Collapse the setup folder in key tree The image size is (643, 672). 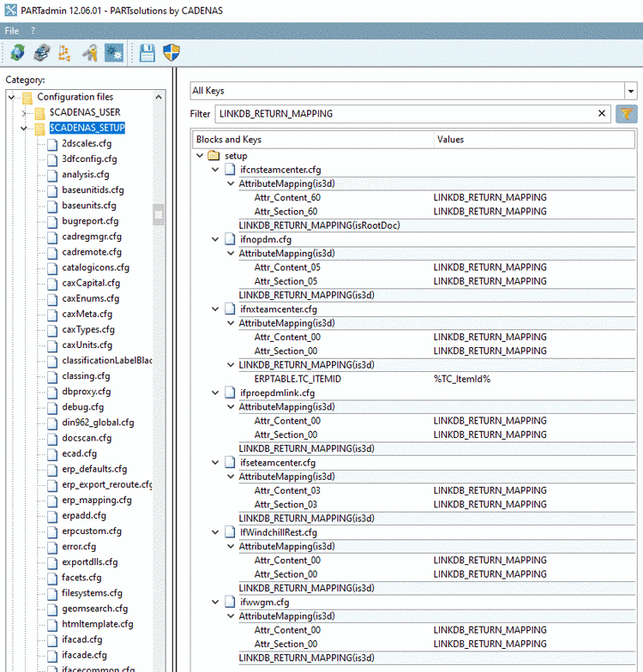point(200,156)
